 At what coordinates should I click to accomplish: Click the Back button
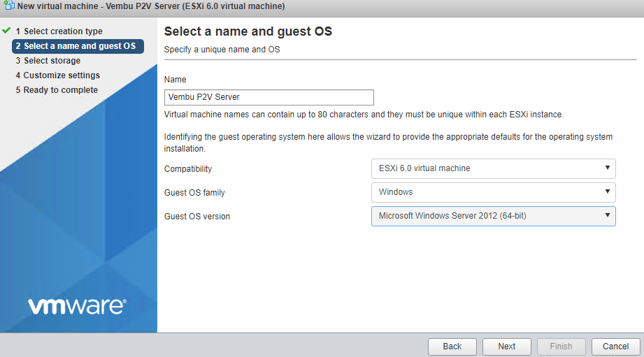tap(452, 347)
